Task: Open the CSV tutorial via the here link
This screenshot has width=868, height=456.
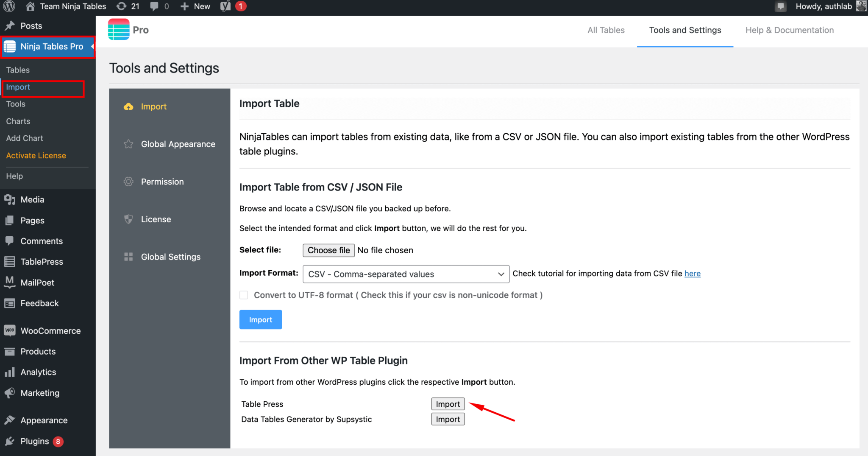Action: [693, 274]
